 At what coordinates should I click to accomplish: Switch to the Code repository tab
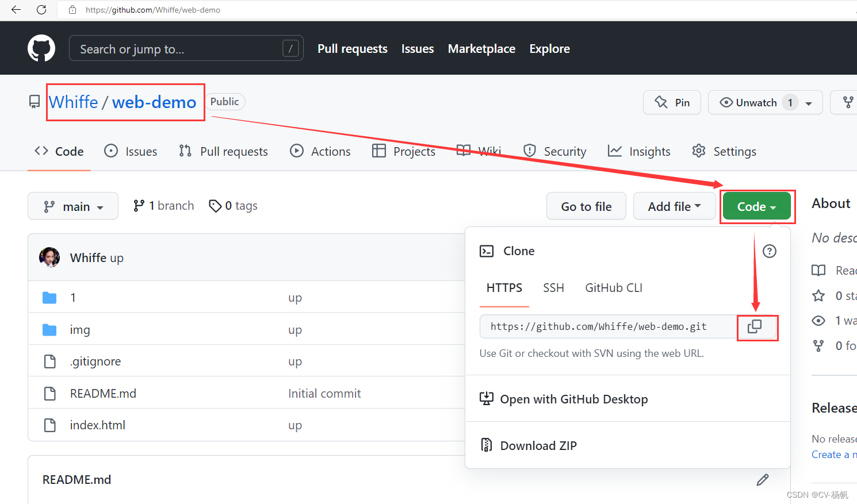(x=59, y=151)
